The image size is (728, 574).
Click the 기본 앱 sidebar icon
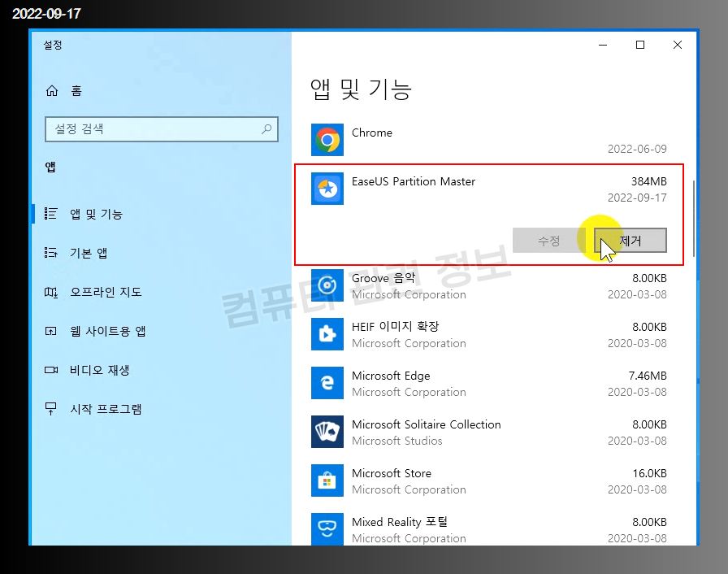click(50, 253)
